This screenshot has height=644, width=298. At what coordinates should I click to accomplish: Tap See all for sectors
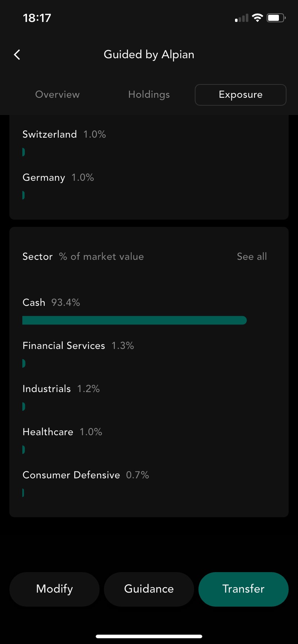(252, 257)
